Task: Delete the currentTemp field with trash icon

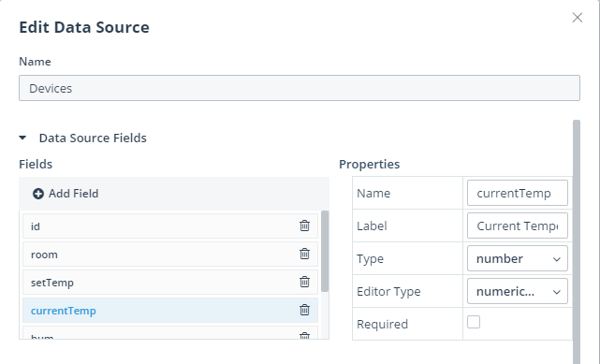Action: point(304,310)
